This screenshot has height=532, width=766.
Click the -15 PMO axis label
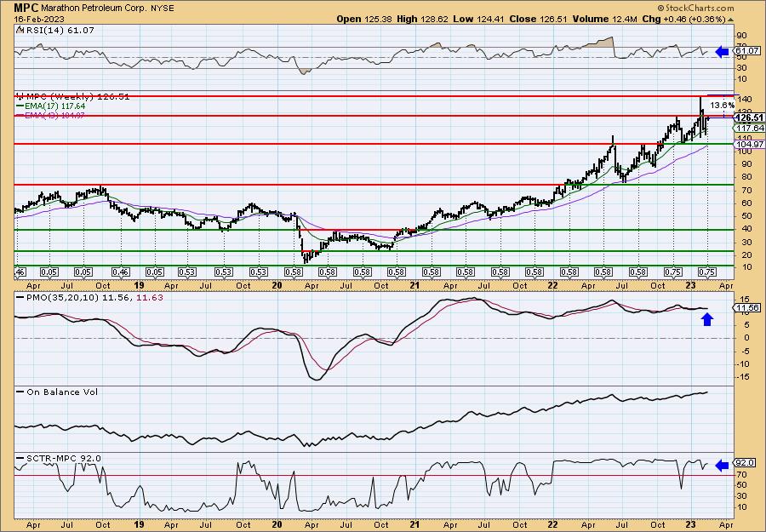(x=742, y=376)
